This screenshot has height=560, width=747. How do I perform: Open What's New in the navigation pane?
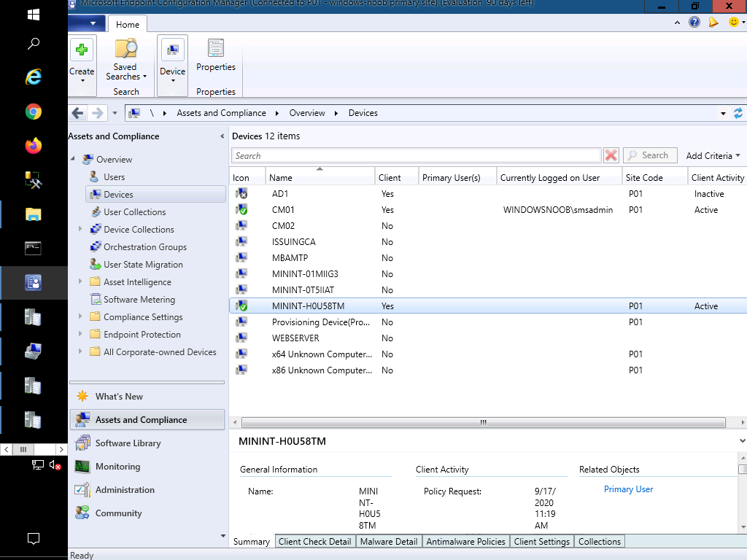point(147,396)
